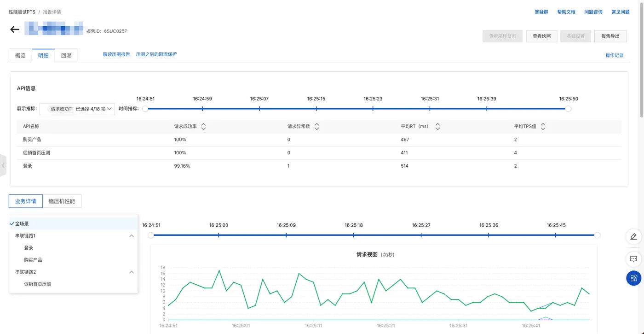Click chart time slider start handle
Screen dimensions: 644x334
point(151,235)
